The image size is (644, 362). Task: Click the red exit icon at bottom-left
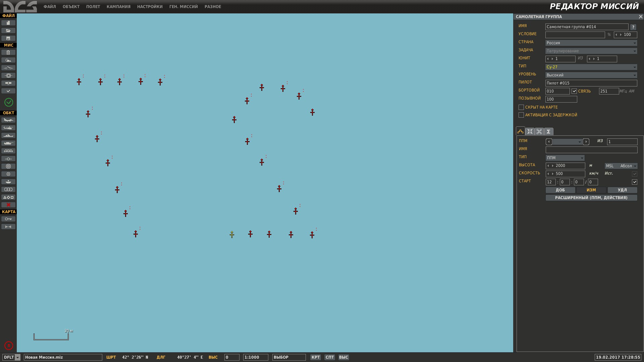[9, 346]
